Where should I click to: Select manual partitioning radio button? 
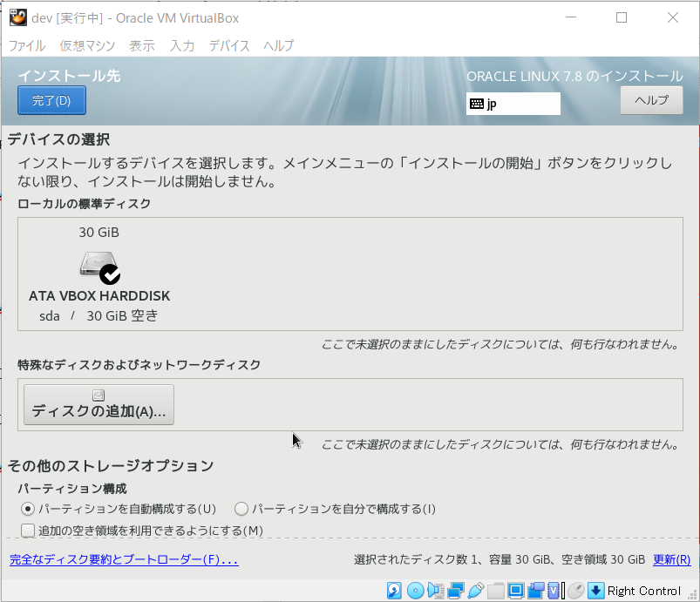tap(241, 509)
